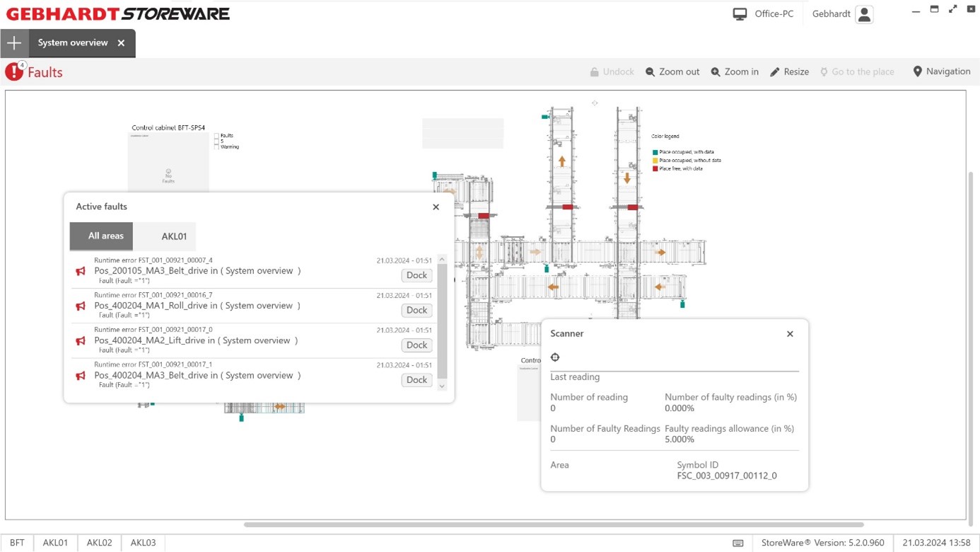Click the Office-PC monitor icon
The height and width of the screenshot is (552, 980).
(x=740, y=14)
